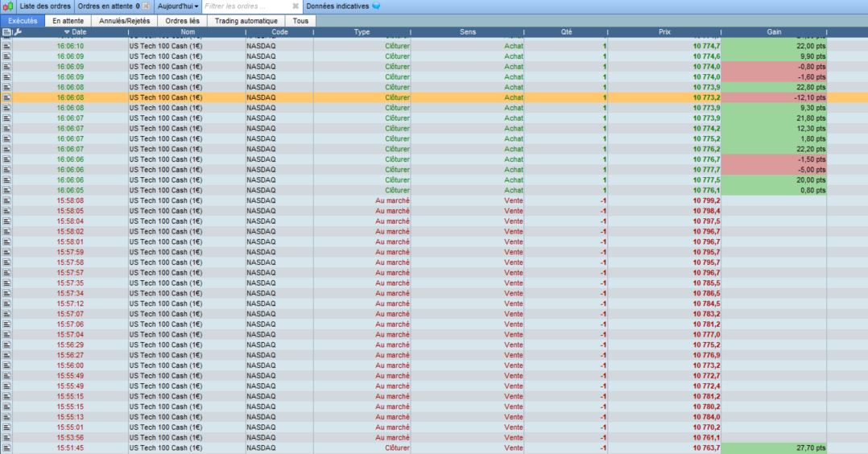The width and height of the screenshot is (868, 454).
Task: Select the price cell 10 761,1
Action: point(665,437)
